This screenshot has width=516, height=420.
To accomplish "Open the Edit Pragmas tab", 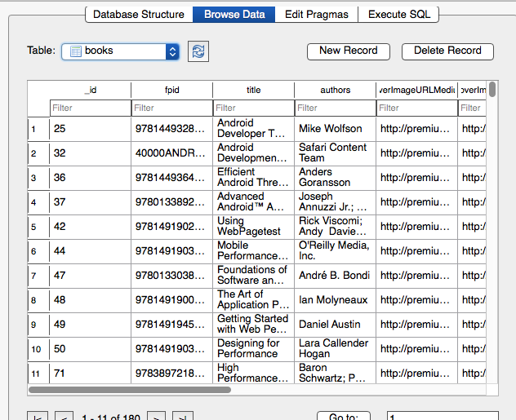I will pyautogui.click(x=316, y=15).
